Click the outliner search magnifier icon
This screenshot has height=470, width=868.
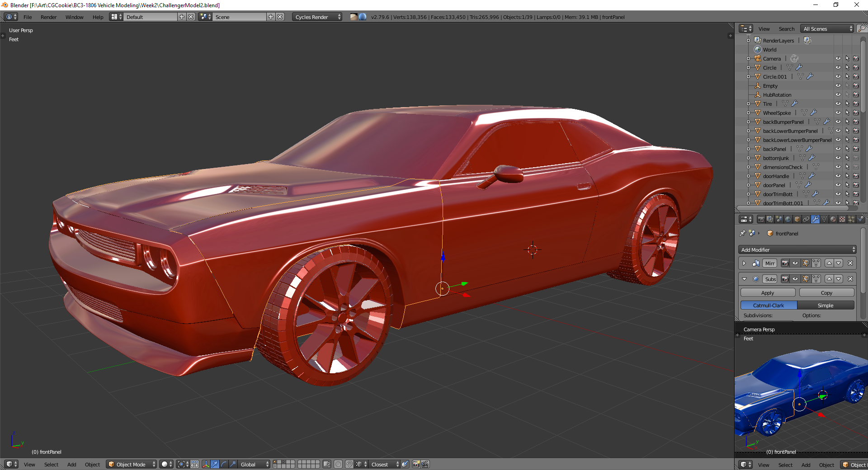[x=862, y=28]
